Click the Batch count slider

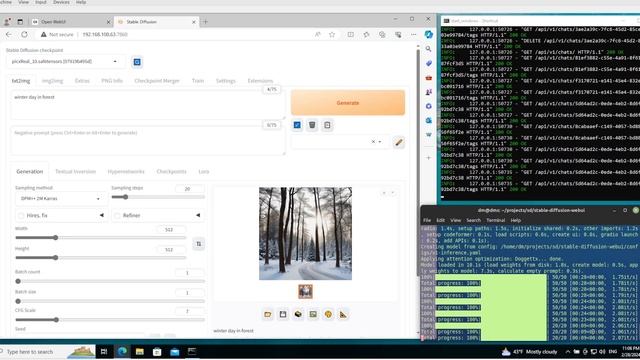110,281
